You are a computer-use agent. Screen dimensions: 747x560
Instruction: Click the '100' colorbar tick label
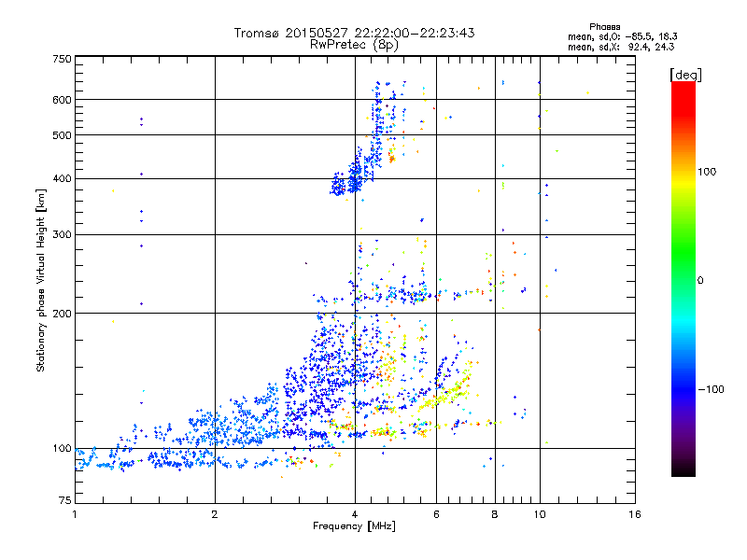point(707,172)
